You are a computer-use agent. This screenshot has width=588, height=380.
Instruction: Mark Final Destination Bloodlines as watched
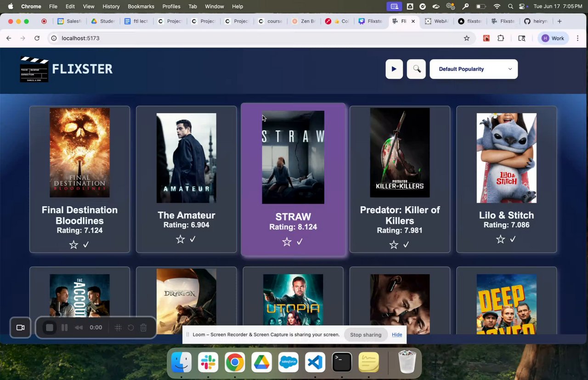86,245
